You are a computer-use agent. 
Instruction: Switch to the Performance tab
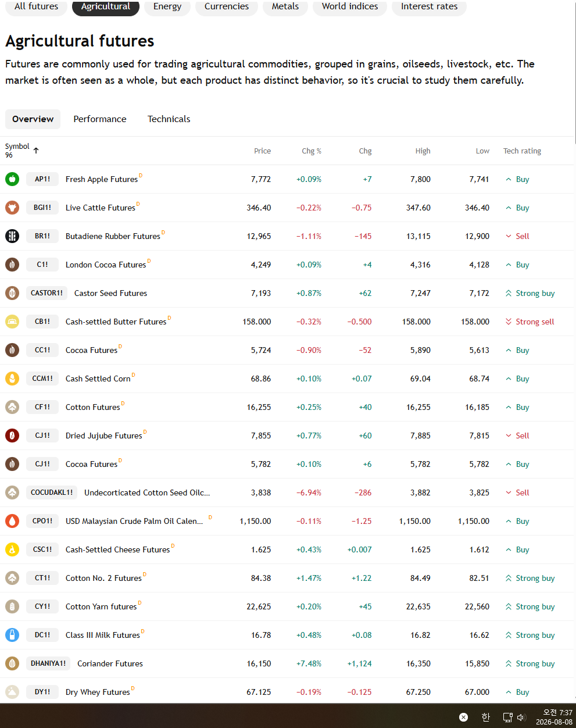[x=100, y=119]
